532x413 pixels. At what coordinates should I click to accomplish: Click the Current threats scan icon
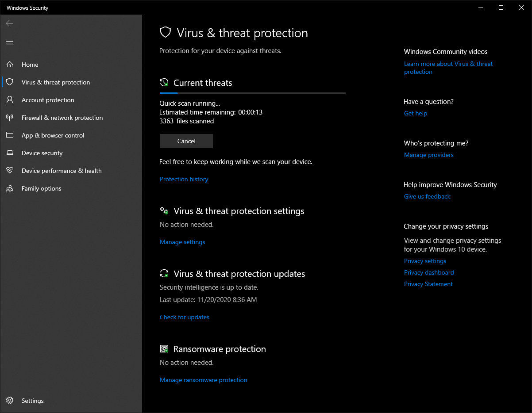(164, 82)
